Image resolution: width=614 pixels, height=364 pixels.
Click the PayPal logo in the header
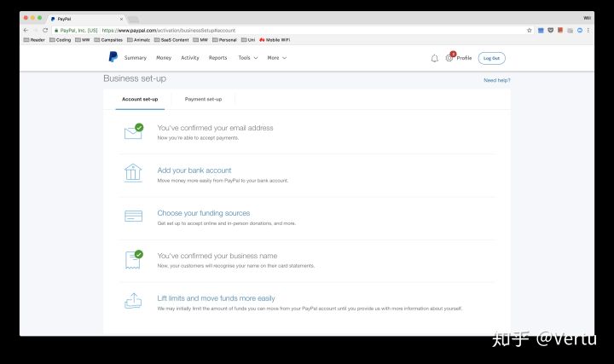(x=113, y=57)
